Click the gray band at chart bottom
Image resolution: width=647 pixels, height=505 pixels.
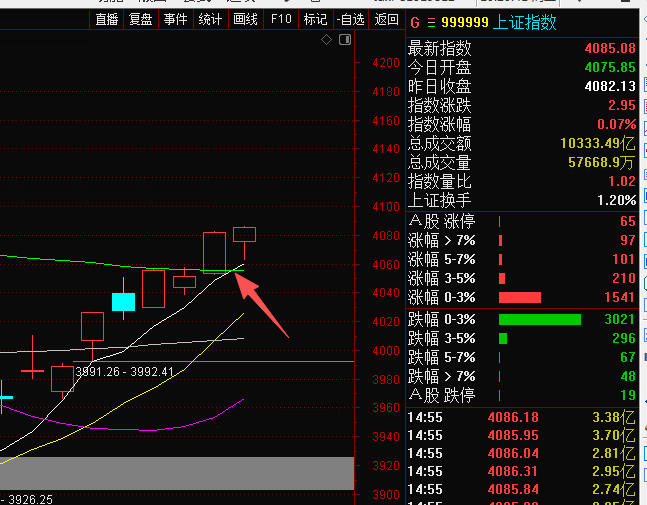[177, 473]
